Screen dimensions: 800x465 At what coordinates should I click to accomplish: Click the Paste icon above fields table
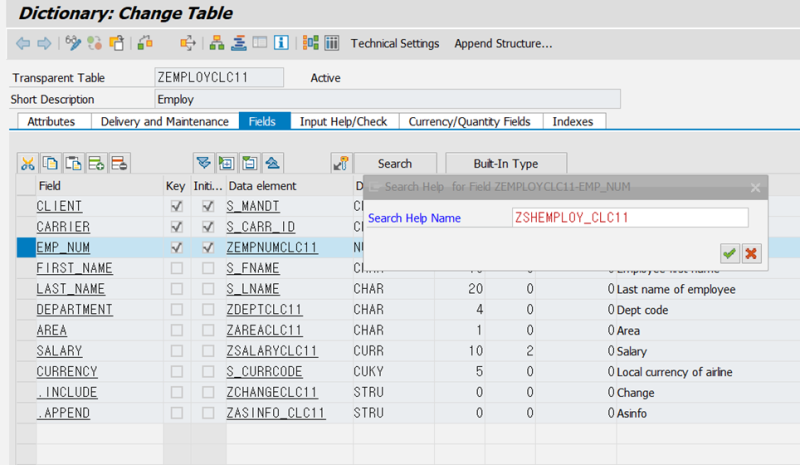(x=73, y=163)
